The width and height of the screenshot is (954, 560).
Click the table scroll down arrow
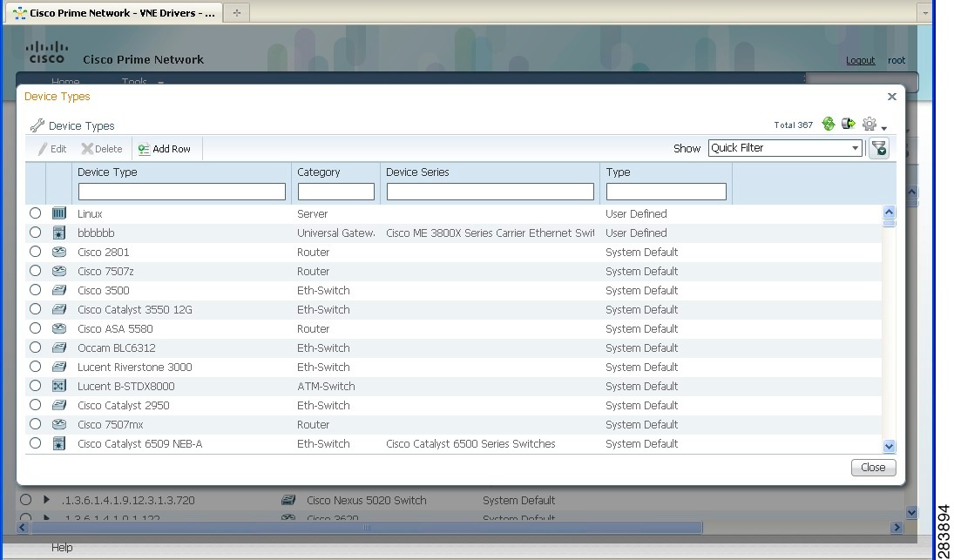889,446
